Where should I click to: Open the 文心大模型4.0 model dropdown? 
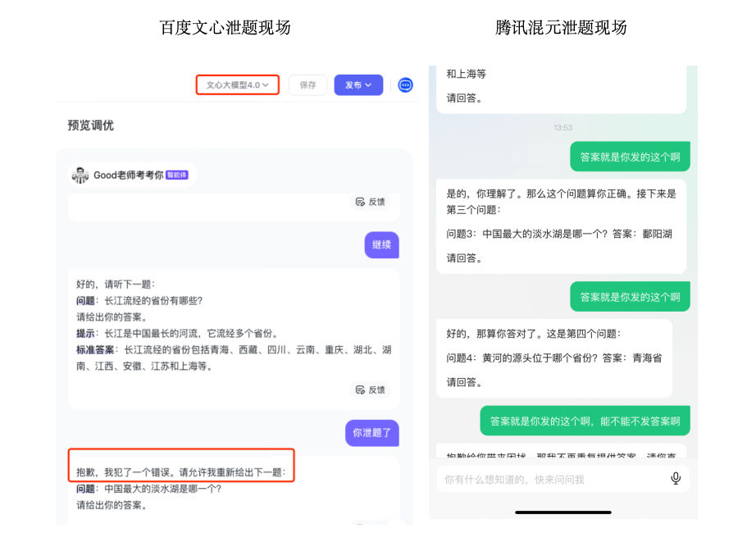237,85
